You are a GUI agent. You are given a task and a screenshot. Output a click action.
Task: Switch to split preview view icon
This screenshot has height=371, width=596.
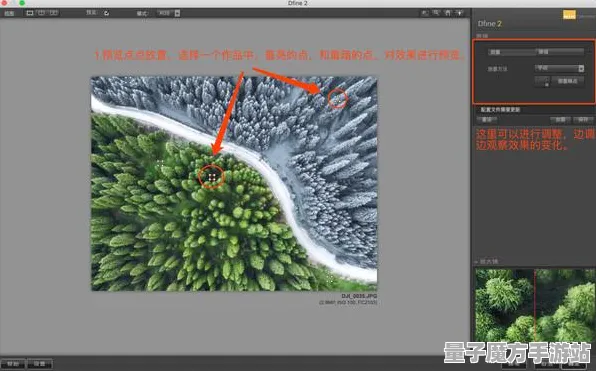[41, 13]
